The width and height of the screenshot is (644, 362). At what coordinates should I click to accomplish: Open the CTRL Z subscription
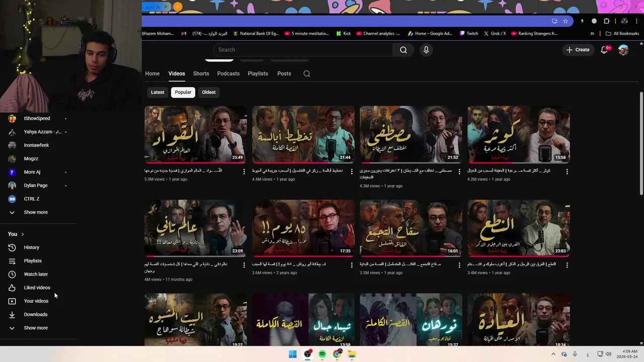point(31,199)
